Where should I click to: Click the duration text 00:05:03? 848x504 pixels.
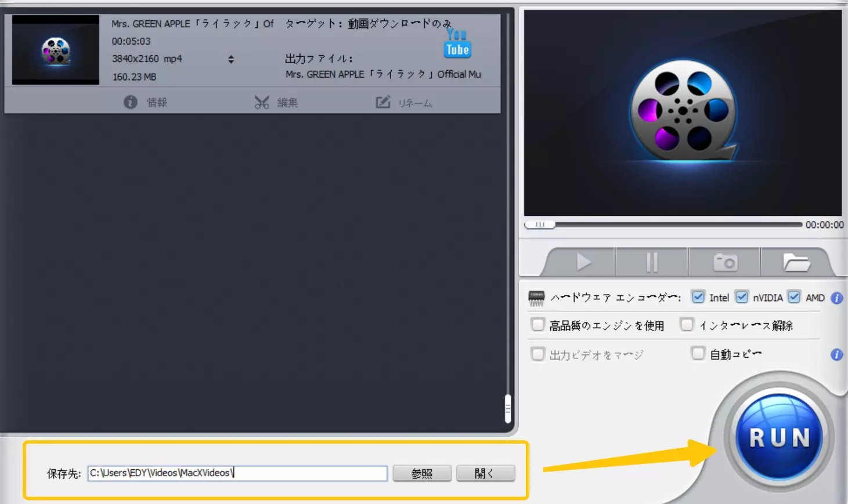pyautogui.click(x=131, y=41)
